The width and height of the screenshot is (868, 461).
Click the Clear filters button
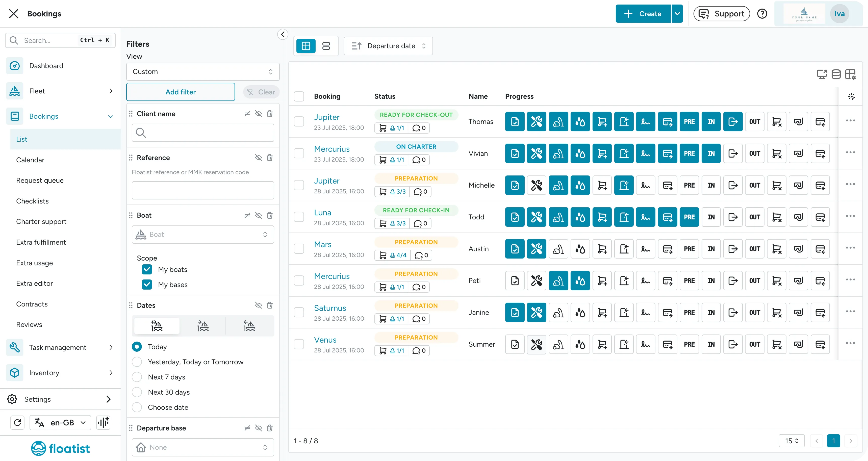coord(261,92)
